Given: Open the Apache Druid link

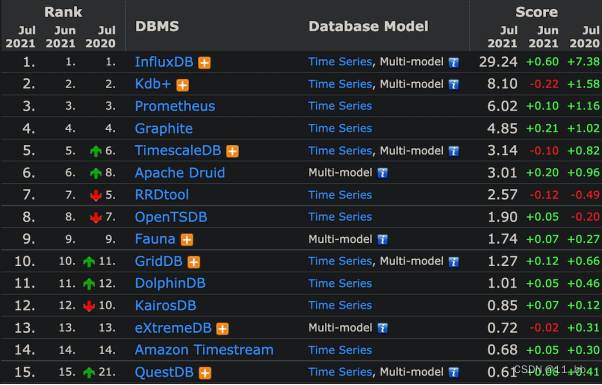Looking at the screenshot, I should [x=180, y=173].
